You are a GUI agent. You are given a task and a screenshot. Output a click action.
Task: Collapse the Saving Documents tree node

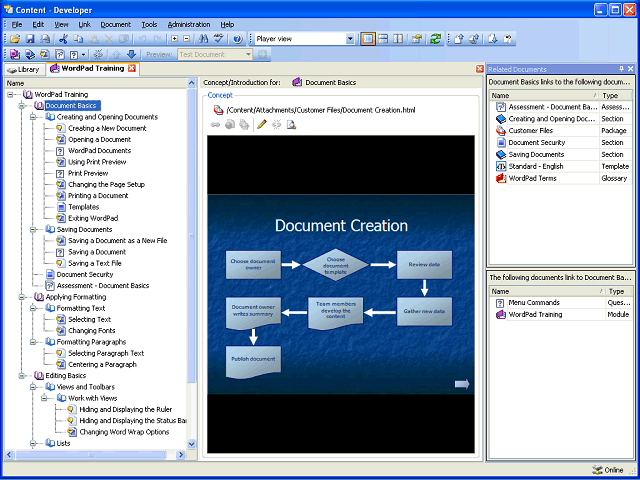pos(34,229)
